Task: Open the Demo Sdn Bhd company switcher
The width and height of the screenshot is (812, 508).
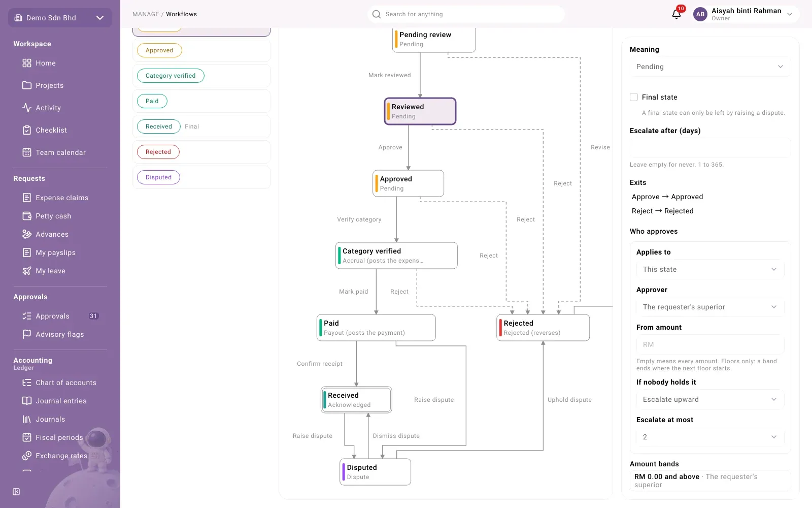Action: coord(60,18)
